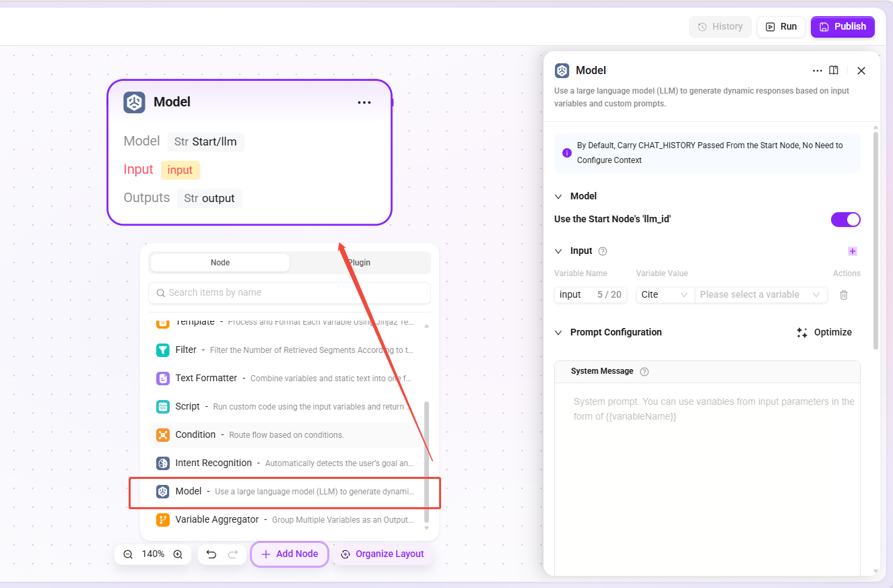
Task: Select Filter from the node list
Action: point(286,350)
